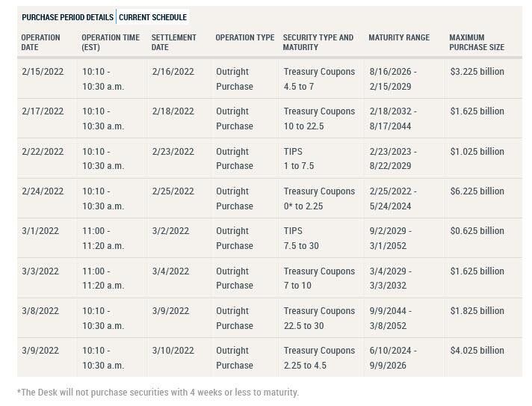This screenshot has width=532, height=406.
Task: Select the Settlement Date column header
Action: (173, 42)
